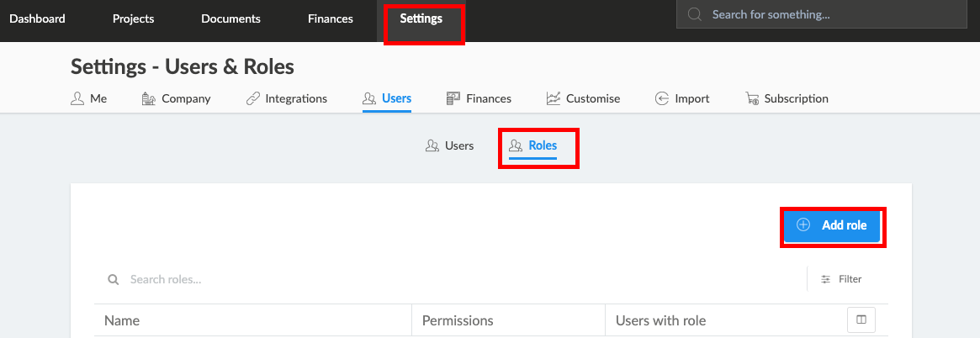Go to Projects in top navigation
Screen dimensions: 980x338
[x=133, y=18]
